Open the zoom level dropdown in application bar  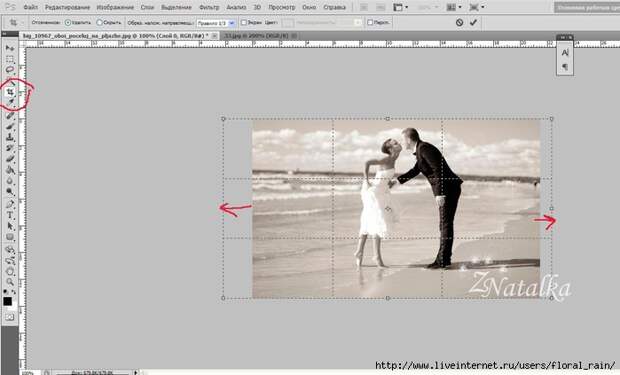point(428,7)
